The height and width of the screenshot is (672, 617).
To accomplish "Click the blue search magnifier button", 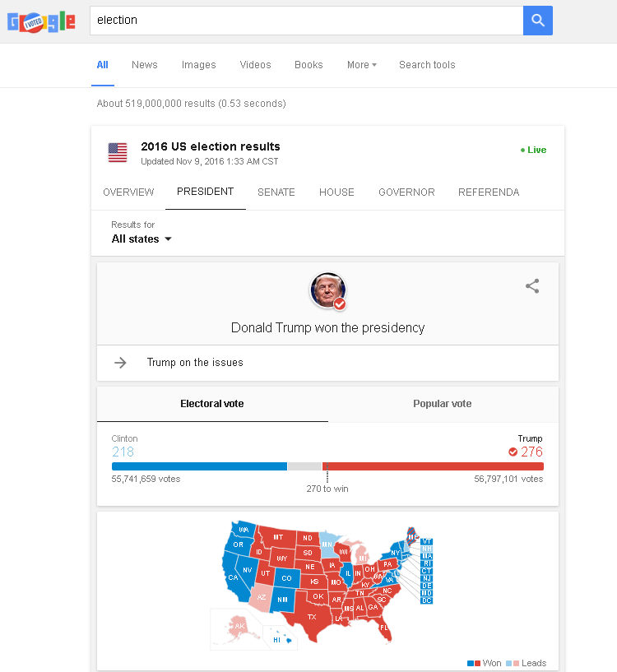I will [538, 21].
